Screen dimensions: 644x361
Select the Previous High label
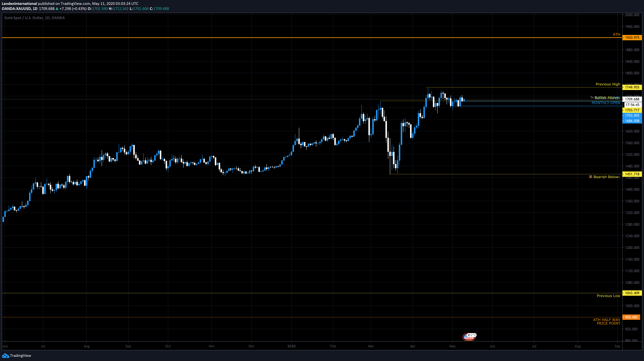608,84
